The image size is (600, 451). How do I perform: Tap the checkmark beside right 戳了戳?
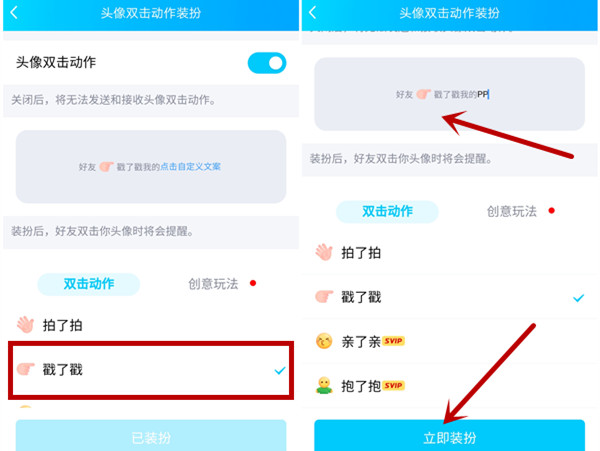[578, 298]
